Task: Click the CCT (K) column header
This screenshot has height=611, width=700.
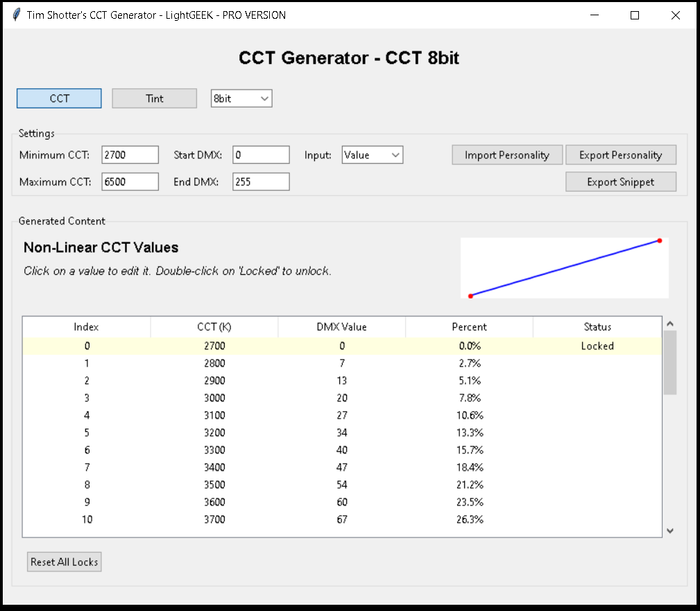Action: (x=214, y=327)
